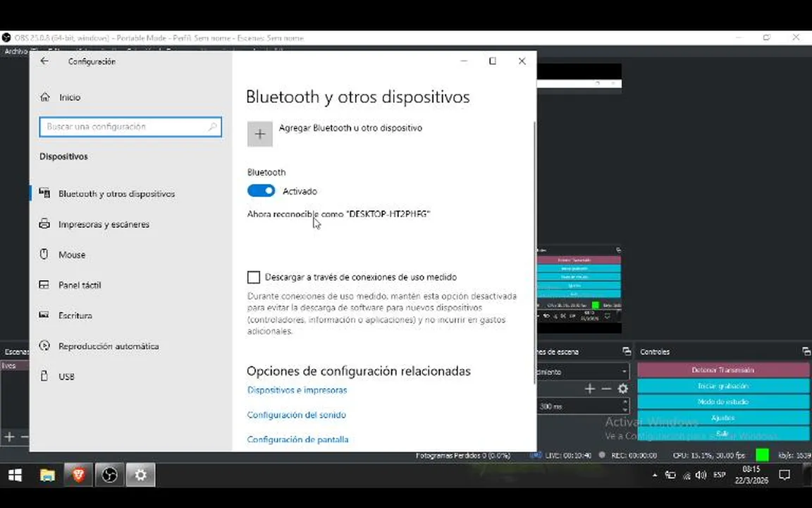Click Detener Transmisión in OBS
Image resolution: width=812 pixels, height=508 pixels.
[x=723, y=370]
